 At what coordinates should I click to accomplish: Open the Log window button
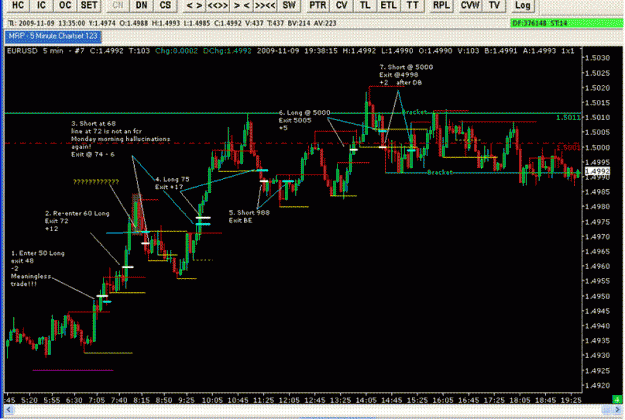coord(523,5)
